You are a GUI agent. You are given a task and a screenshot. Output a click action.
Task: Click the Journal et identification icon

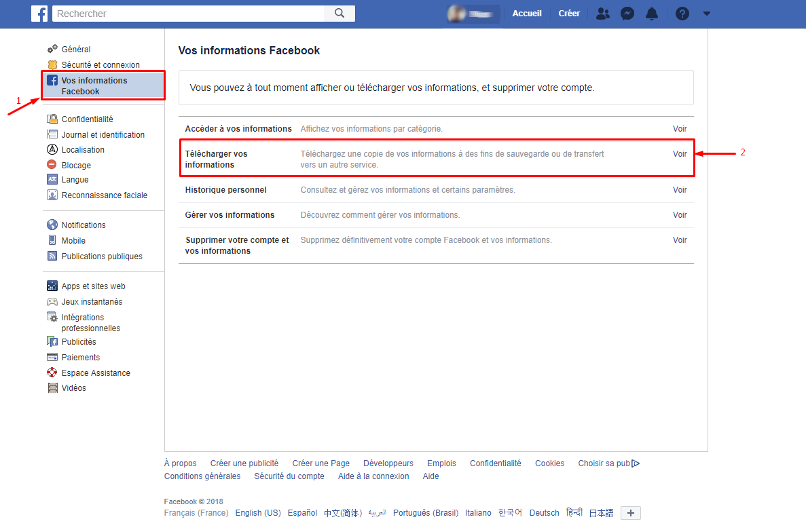tap(52, 134)
